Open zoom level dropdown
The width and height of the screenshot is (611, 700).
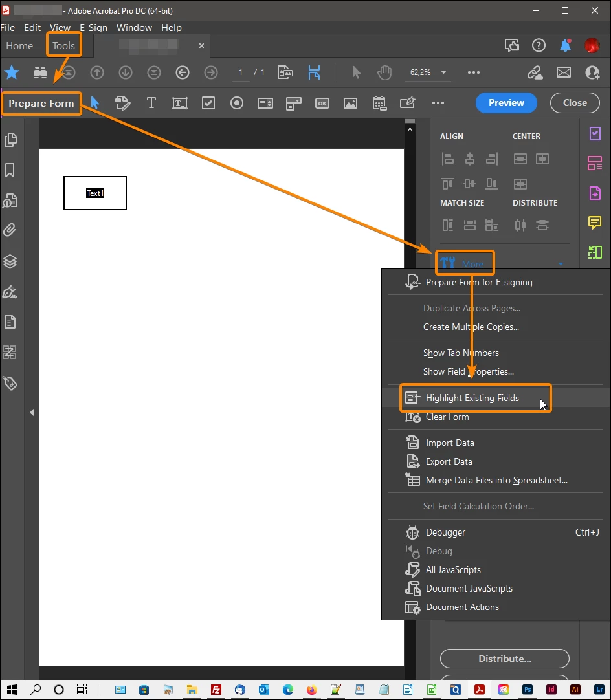(443, 72)
